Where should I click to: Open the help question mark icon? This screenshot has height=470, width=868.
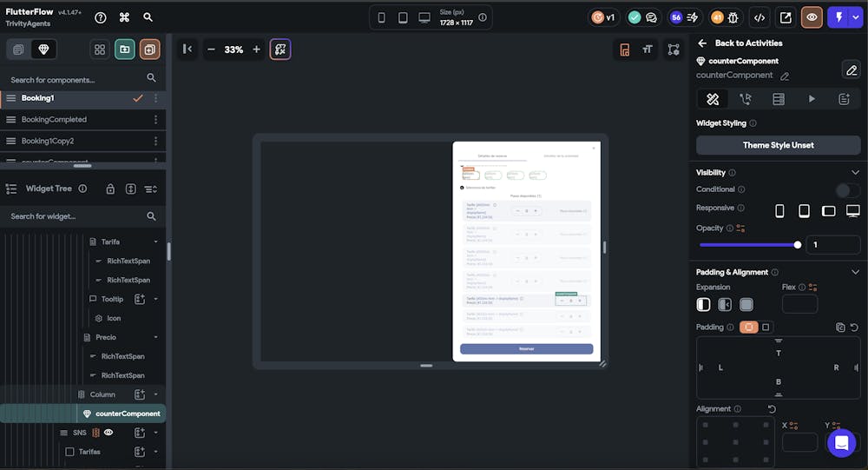[x=100, y=17]
